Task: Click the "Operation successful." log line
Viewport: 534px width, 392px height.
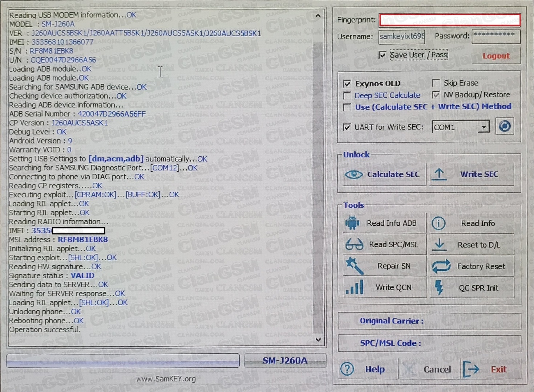Action: (x=45, y=330)
